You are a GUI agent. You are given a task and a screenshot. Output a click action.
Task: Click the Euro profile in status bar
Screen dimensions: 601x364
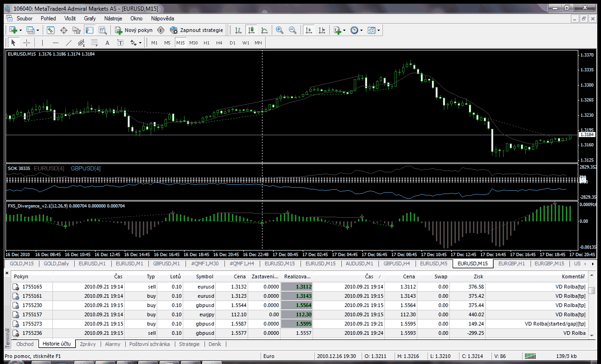tap(269, 356)
